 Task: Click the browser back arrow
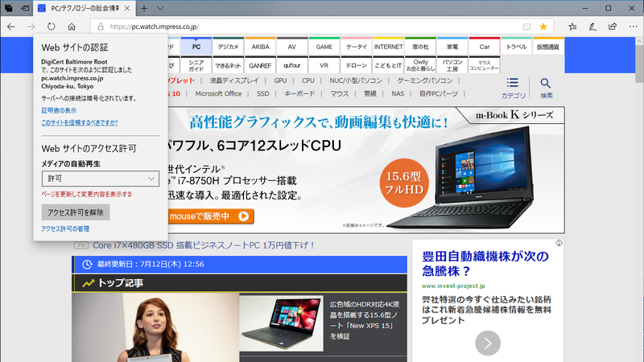pyautogui.click(x=11, y=27)
